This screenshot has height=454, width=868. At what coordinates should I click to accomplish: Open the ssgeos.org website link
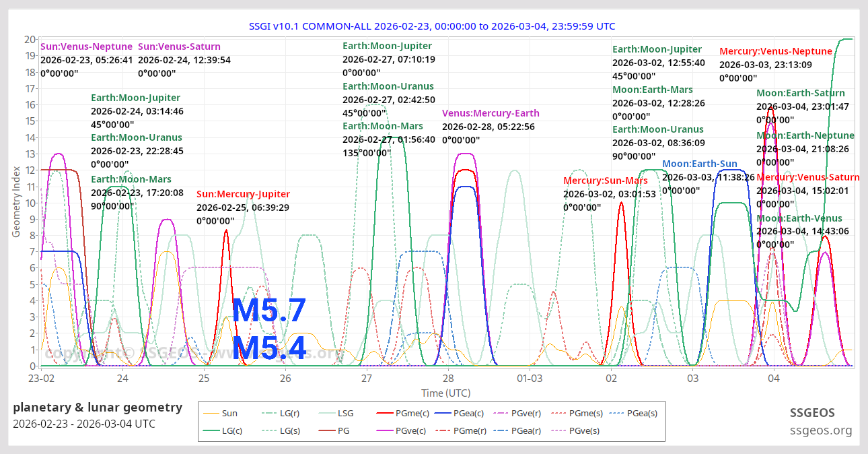(x=821, y=430)
